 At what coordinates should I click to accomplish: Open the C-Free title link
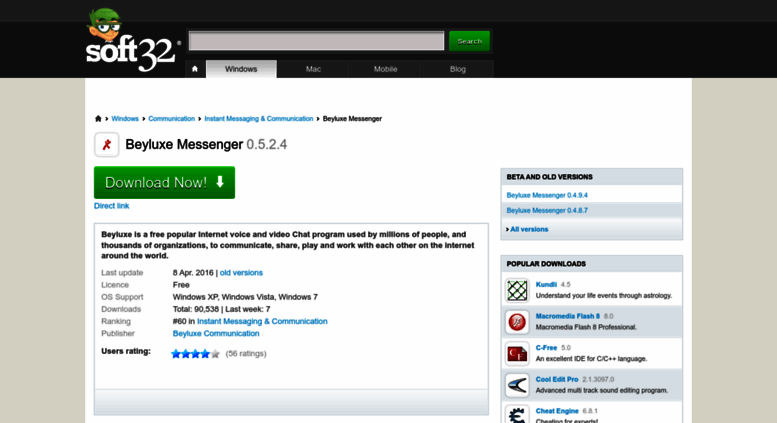pyautogui.click(x=546, y=348)
